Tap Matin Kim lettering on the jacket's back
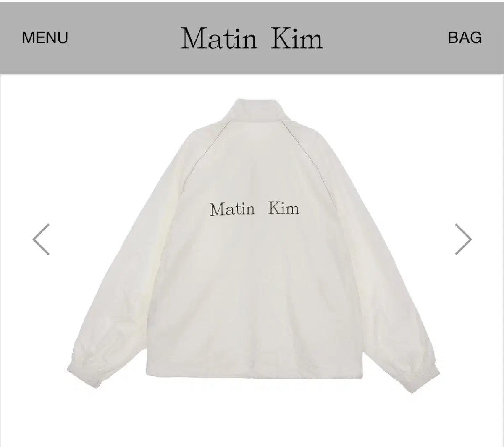The height and width of the screenshot is (447, 504). 255,209
